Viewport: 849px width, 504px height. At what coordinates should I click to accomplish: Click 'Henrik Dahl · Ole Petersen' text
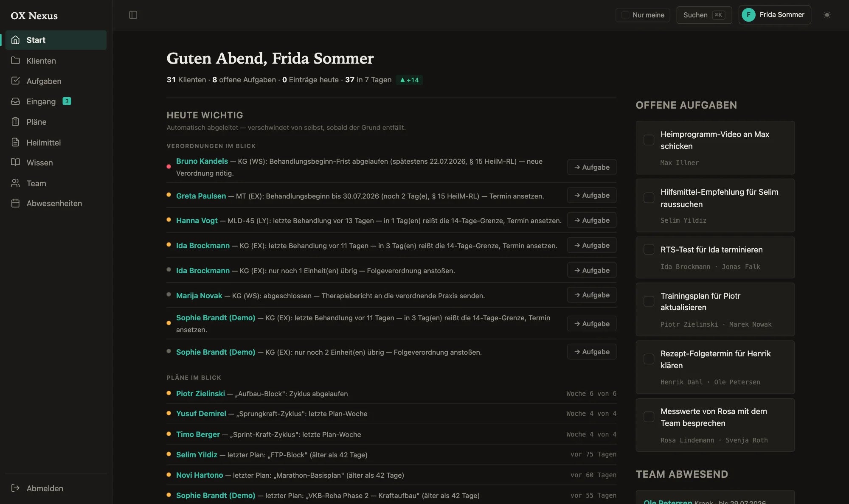[x=710, y=382]
